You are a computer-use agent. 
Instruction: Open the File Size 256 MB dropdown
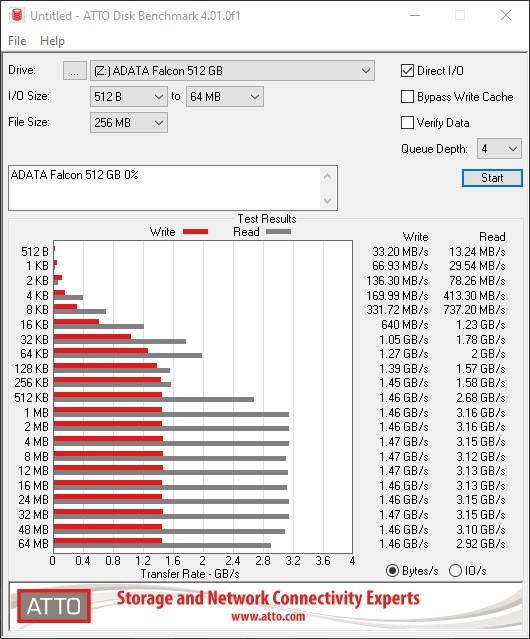tap(129, 123)
